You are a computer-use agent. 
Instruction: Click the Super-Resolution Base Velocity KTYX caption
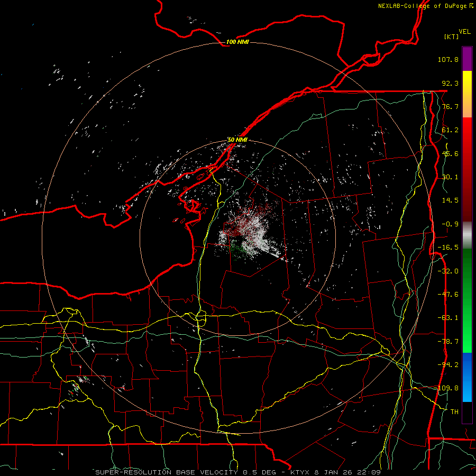(238, 472)
